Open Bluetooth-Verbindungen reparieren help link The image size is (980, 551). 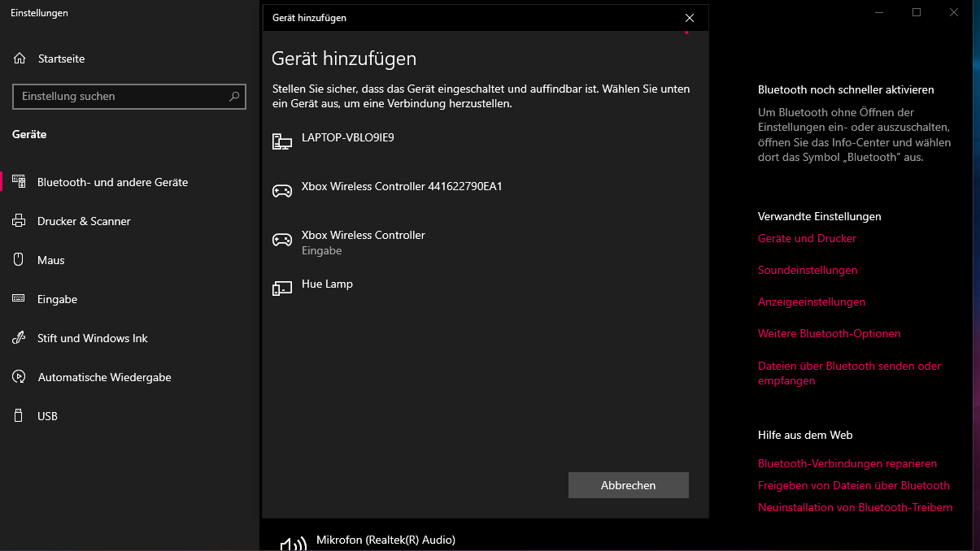point(847,463)
